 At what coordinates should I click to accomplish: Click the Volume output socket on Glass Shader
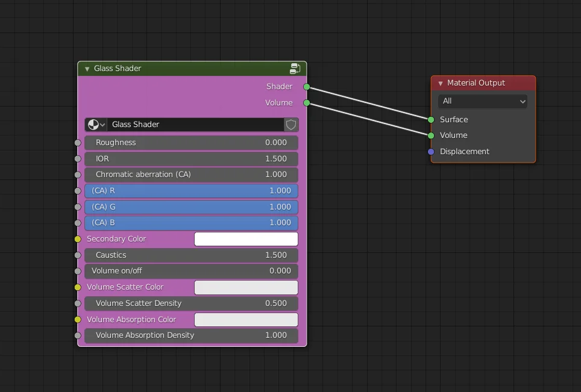(306, 102)
